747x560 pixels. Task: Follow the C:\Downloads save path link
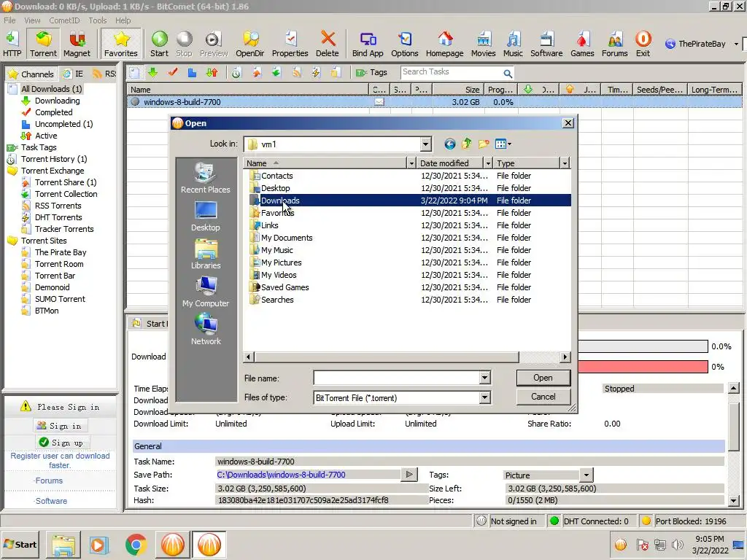point(281,475)
